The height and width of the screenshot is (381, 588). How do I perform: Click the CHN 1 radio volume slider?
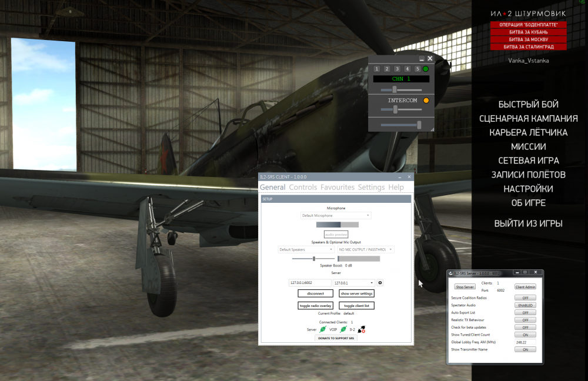tap(401, 89)
